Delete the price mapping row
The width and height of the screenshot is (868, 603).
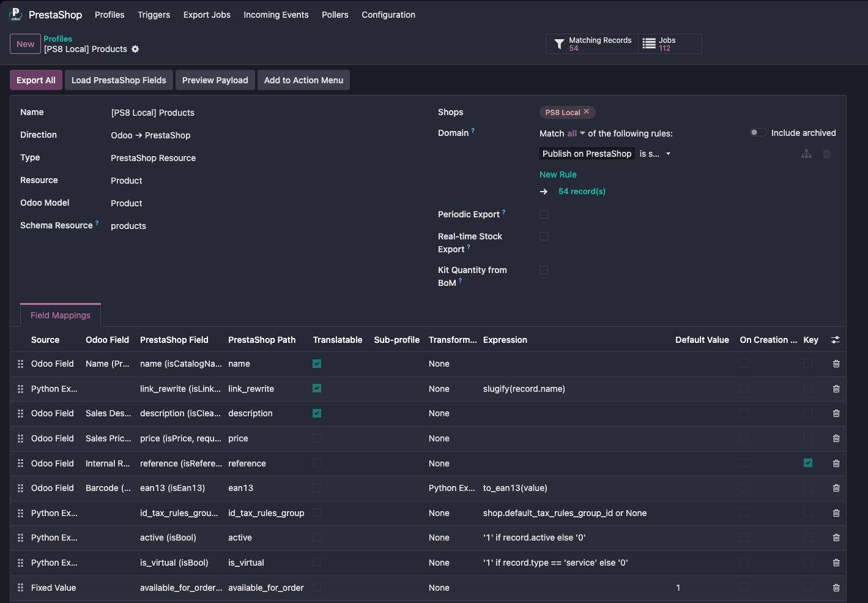pyautogui.click(x=836, y=438)
